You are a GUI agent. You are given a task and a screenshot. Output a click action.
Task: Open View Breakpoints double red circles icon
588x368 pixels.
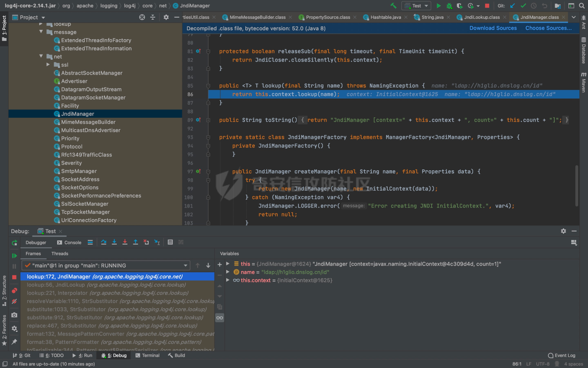point(15,291)
